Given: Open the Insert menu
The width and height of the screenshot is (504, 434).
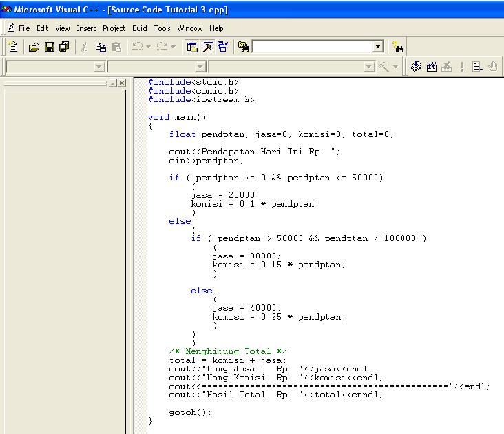Looking at the screenshot, I should tap(86, 29).
